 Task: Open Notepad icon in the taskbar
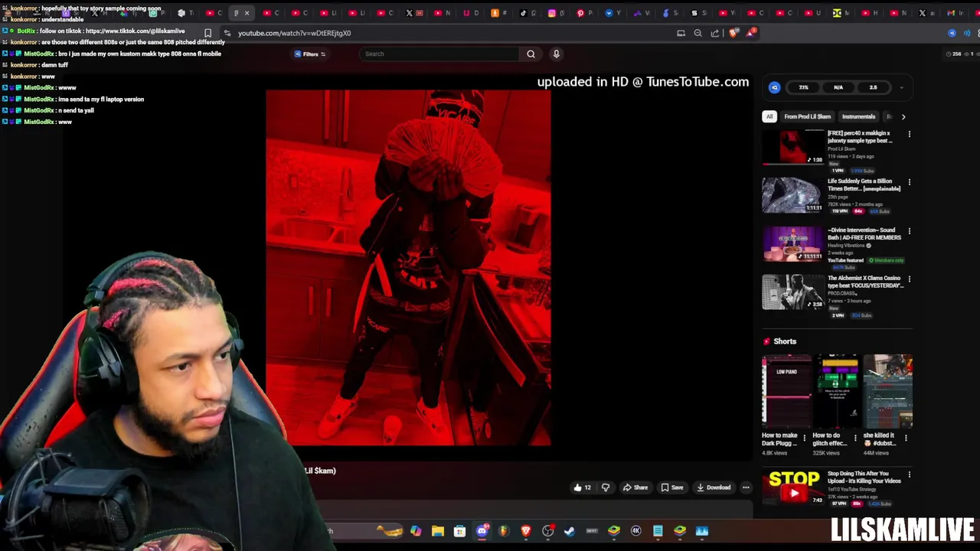click(x=658, y=531)
